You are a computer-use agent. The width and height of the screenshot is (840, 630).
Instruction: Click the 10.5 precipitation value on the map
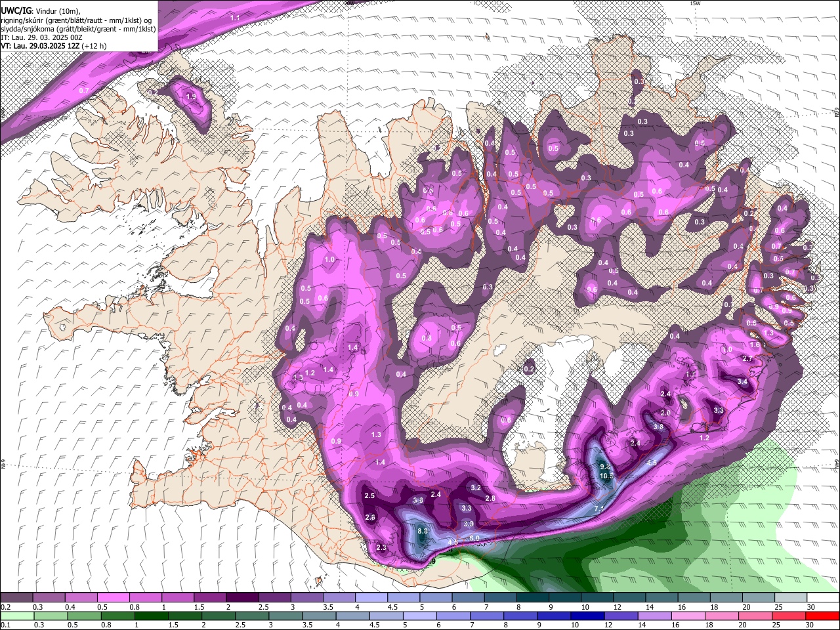607,475
